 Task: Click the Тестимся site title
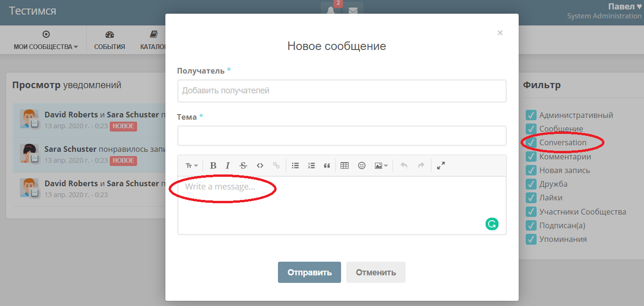[33, 10]
